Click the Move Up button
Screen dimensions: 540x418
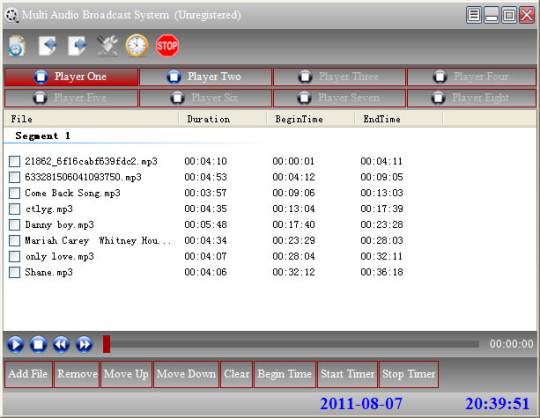tap(126, 374)
